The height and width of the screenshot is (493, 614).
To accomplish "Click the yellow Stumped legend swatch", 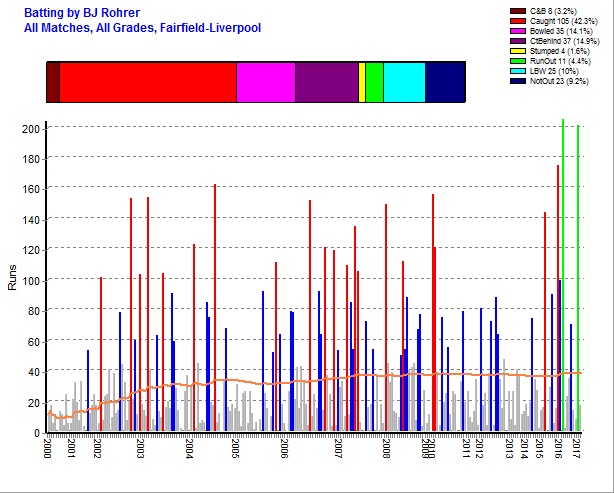I will tap(519, 52).
